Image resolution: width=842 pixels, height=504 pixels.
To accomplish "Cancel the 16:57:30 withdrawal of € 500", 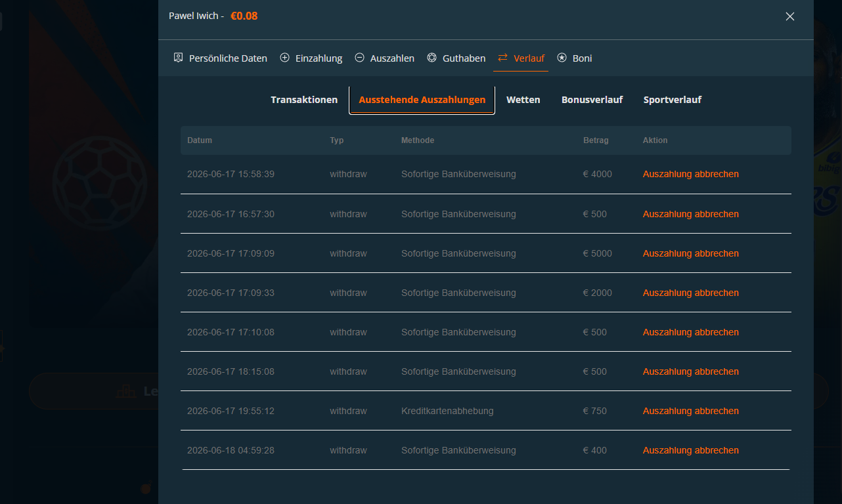I will [691, 215].
